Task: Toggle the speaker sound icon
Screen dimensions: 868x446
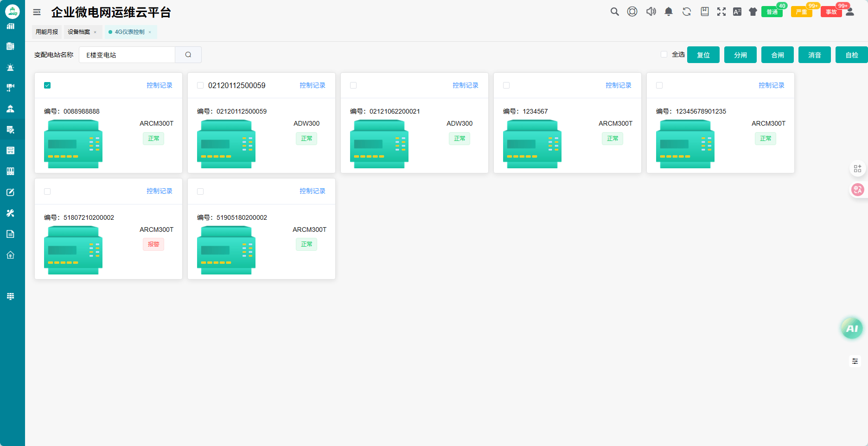Action: click(x=651, y=12)
